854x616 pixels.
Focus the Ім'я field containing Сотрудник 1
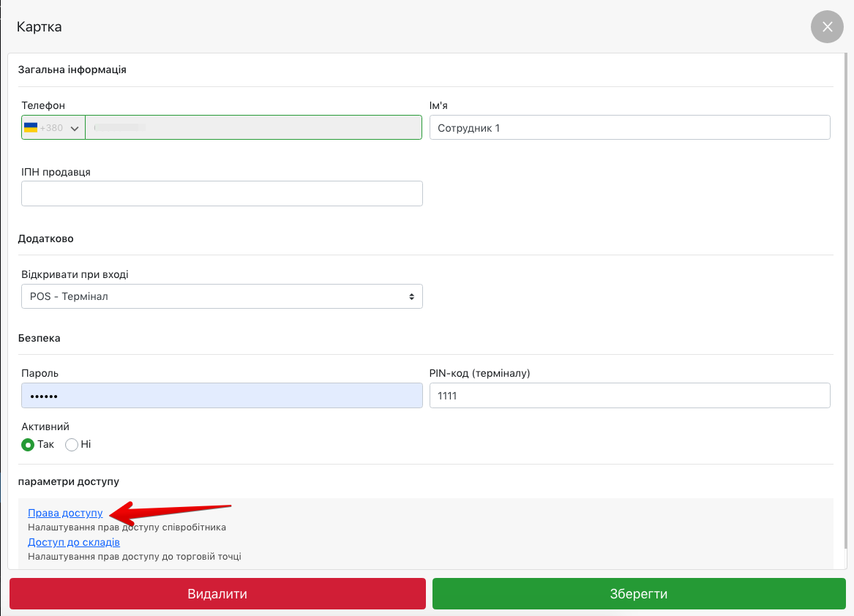click(x=629, y=127)
